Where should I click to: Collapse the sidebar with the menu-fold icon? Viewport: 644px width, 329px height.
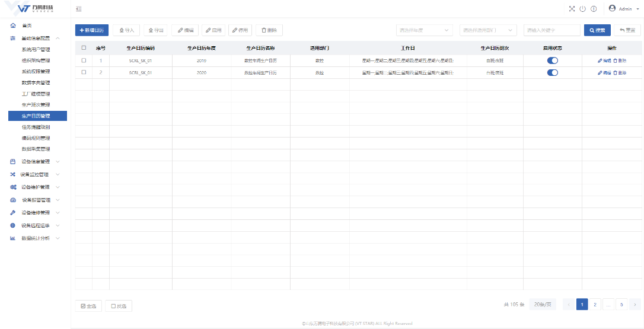pyautogui.click(x=79, y=9)
